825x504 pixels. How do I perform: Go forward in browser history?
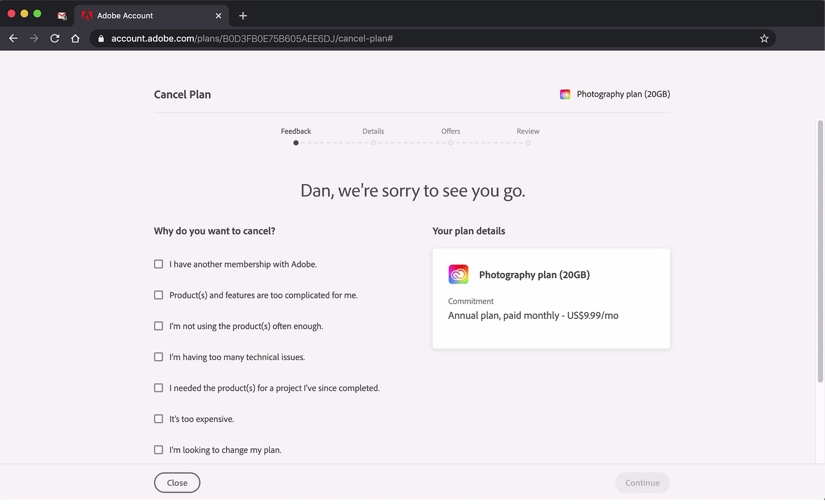point(34,39)
